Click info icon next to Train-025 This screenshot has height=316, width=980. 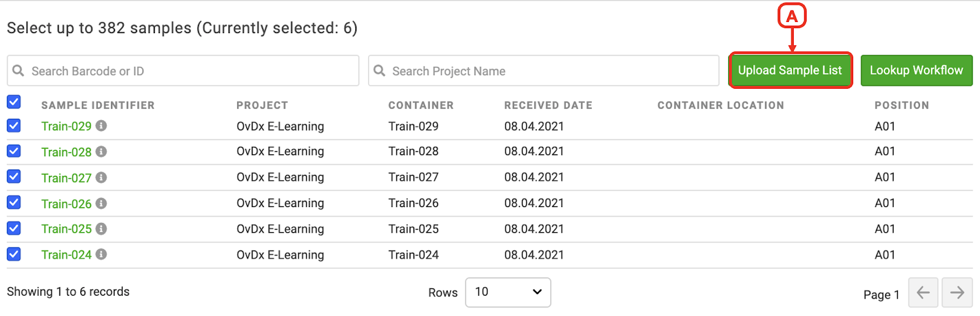pos(101,228)
